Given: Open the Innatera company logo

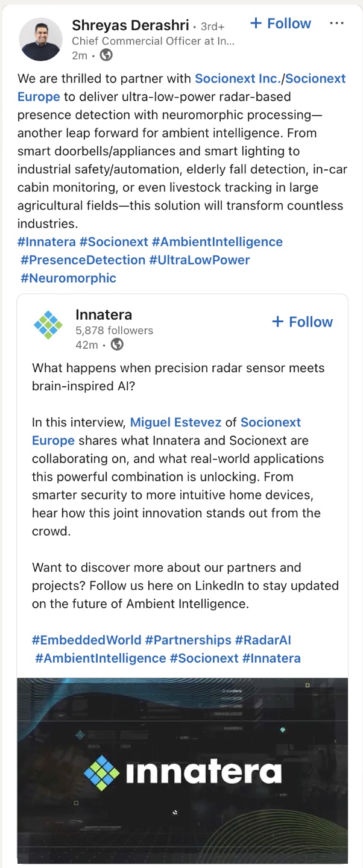Looking at the screenshot, I should [x=48, y=325].
